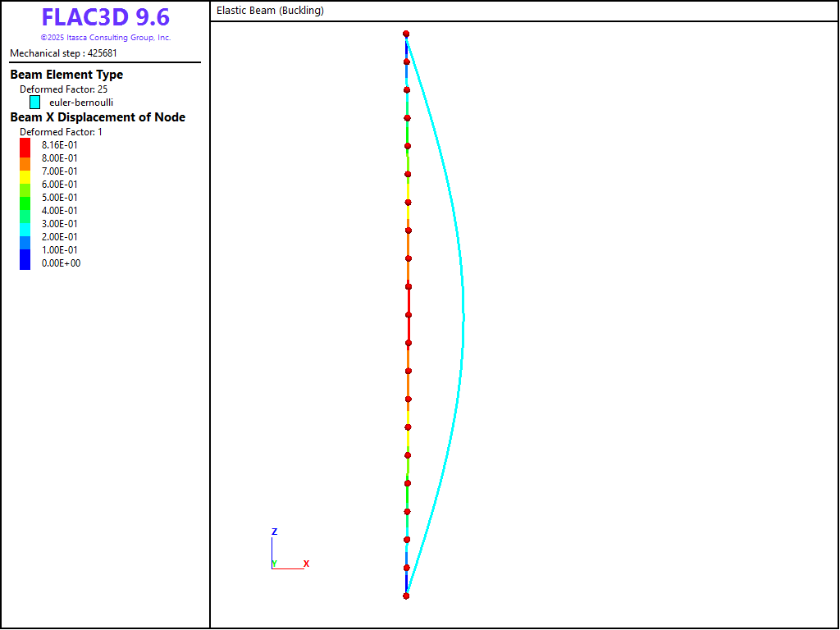Click the 0.00E+00 minimum legend value
Image resolution: width=840 pixels, height=630 pixels.
[x=61, y=263]
